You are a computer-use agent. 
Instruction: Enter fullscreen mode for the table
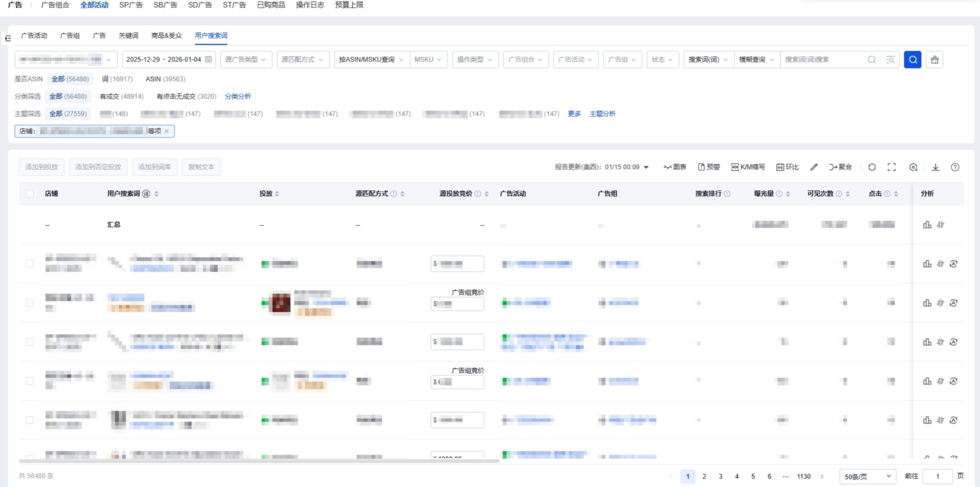(x=892, y=167)
